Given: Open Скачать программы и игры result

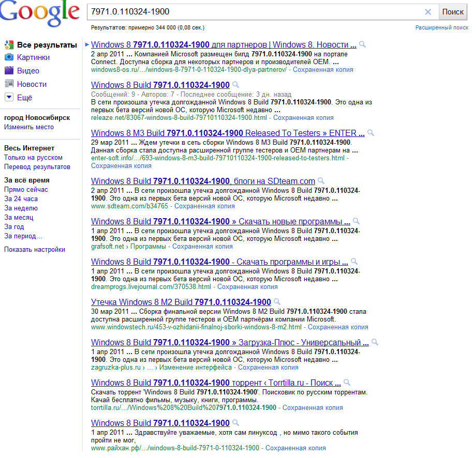Looking at the screenshot, I should [219, 262].
